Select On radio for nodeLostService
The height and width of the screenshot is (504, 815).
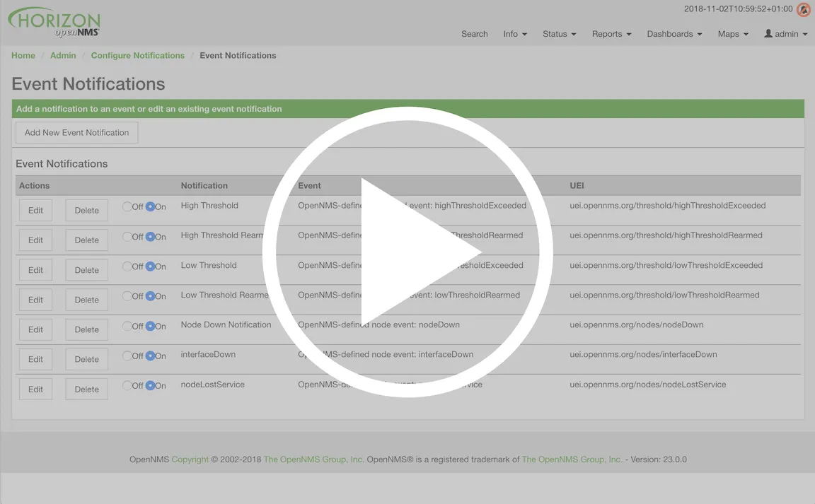151,385
